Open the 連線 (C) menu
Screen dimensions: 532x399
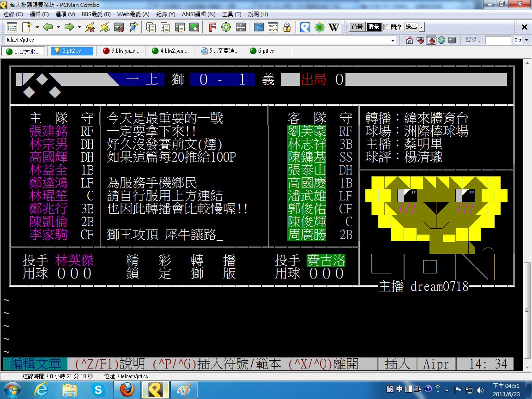(x=13, y=14)
